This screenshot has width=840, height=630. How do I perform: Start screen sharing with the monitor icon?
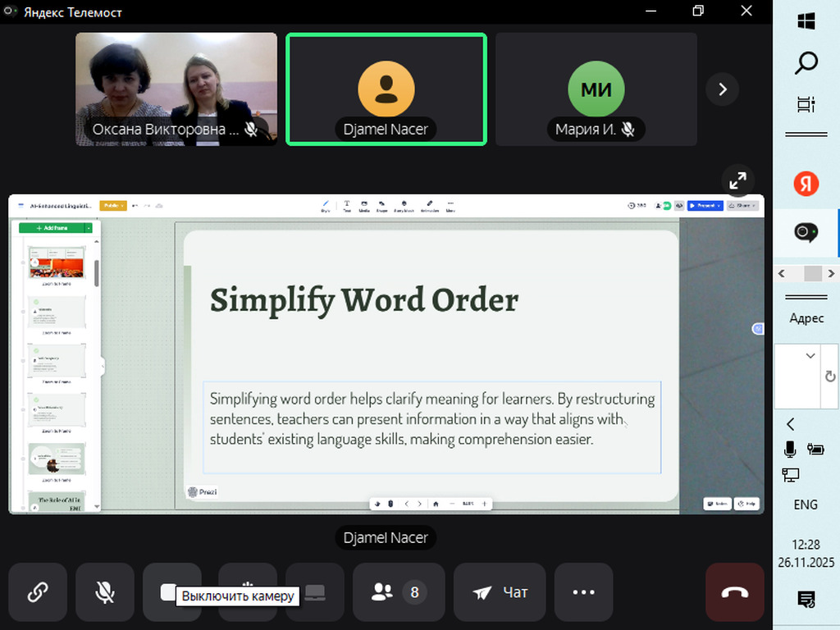coord(315,592)
